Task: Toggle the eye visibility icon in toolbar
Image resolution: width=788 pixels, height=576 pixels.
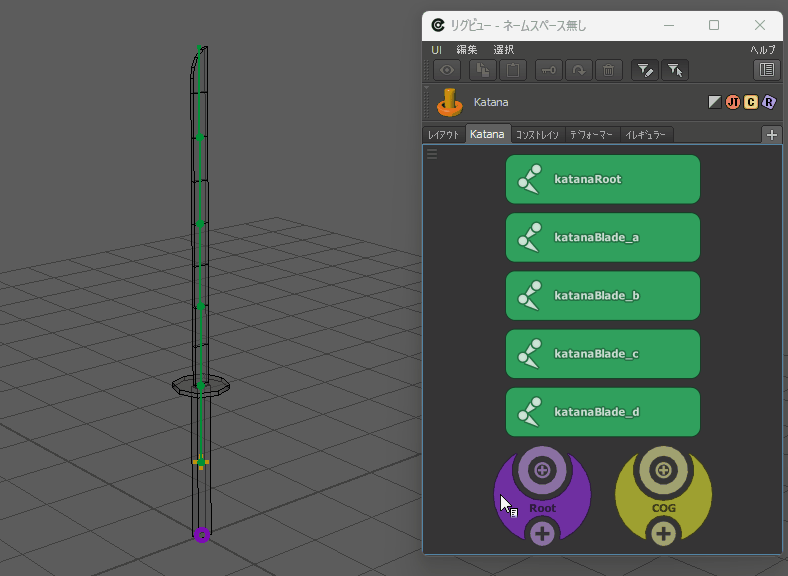Action: (x=447, y=70)
